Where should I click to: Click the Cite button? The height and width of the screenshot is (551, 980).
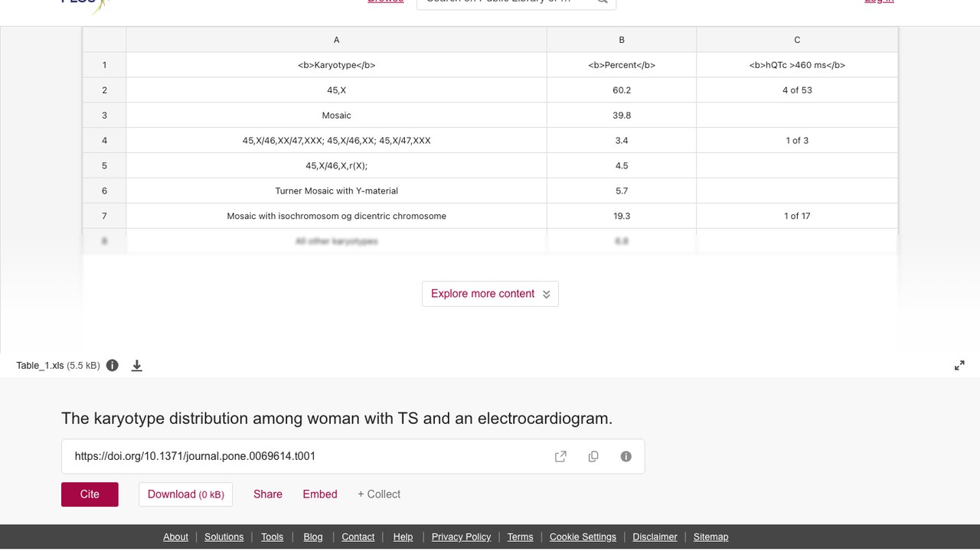(90, 494)
